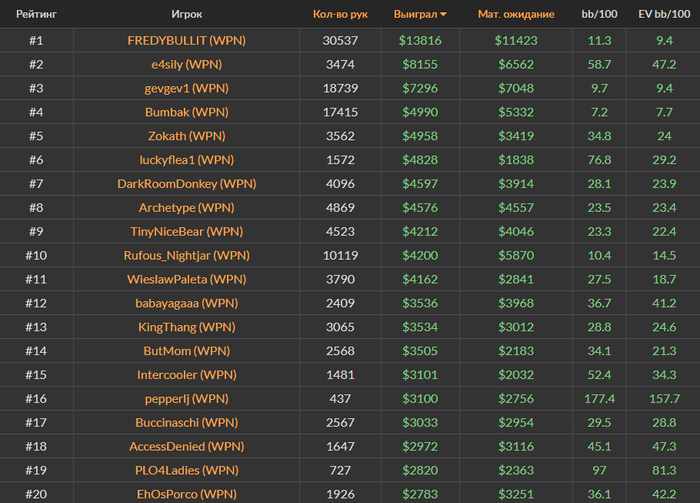Sort by the Выиграл column arrow
This screenshot has height=503, width=700.
coord(443,15)
